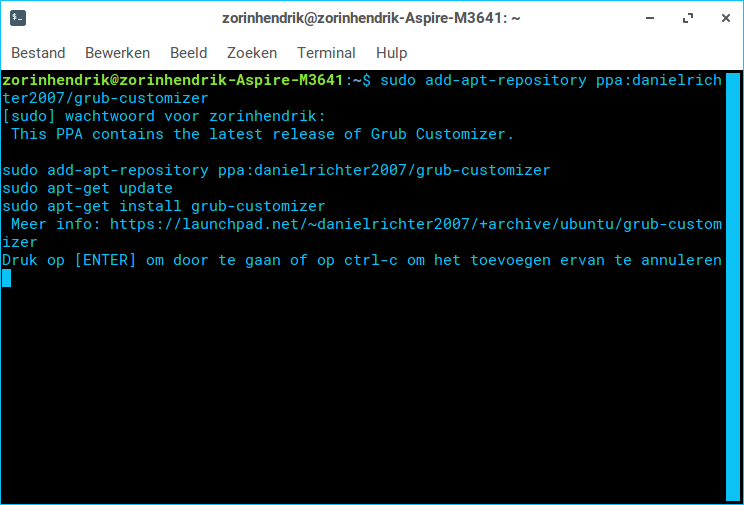Open the Bestand menu
This screenshot has width=744, height=505.
38,53
